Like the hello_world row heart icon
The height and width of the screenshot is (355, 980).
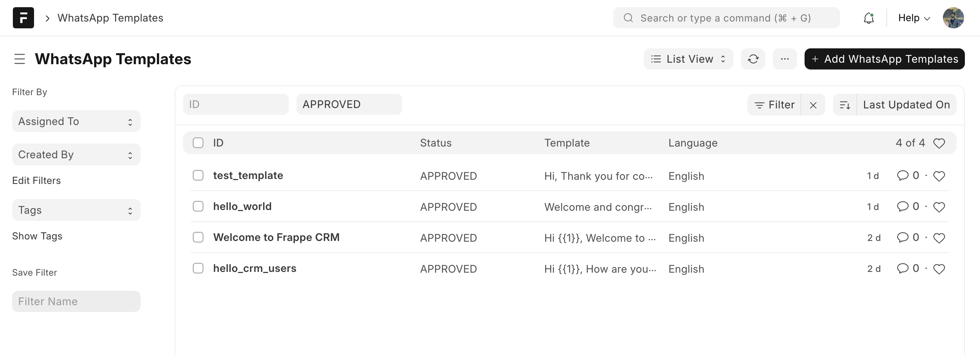pos(939,207)
